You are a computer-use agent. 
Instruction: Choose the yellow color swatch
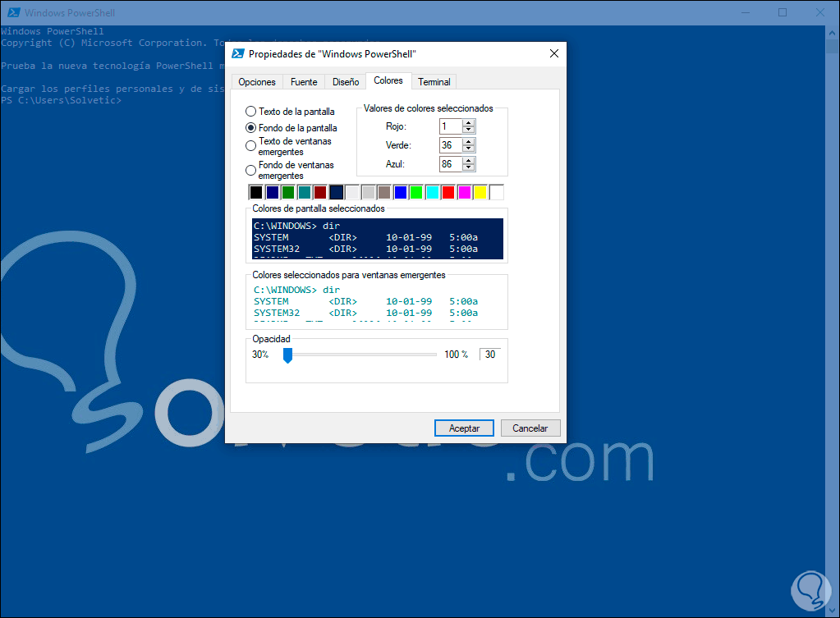coord(480,192)
